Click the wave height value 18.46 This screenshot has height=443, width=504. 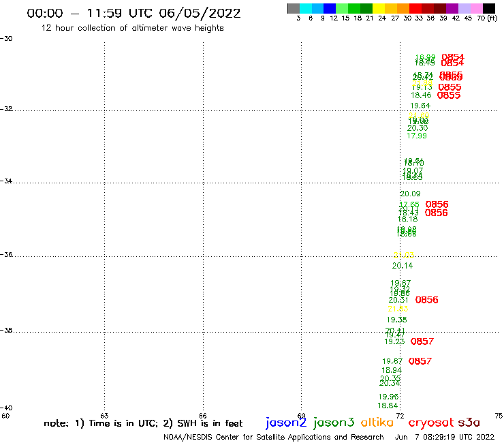[x=421, y=95]
